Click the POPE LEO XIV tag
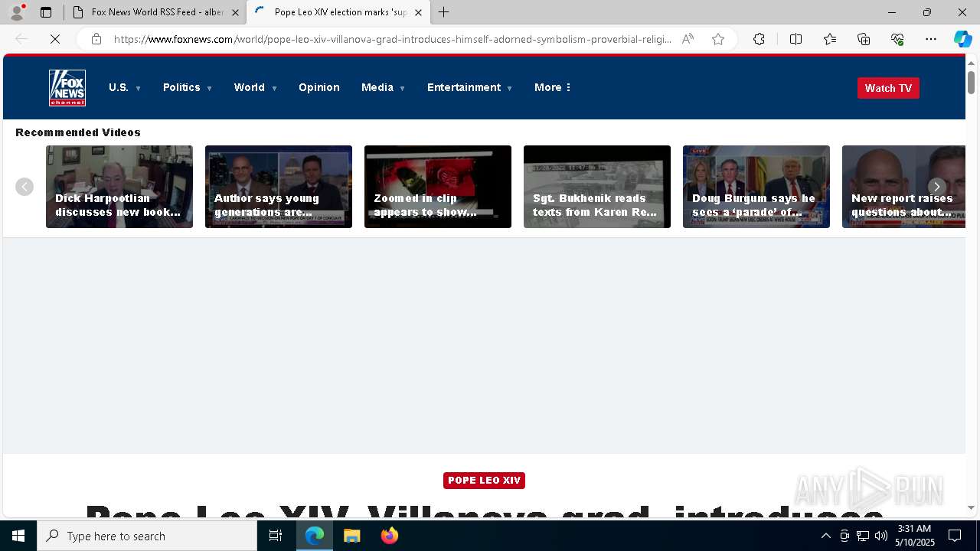 click(x=484, y=481)
